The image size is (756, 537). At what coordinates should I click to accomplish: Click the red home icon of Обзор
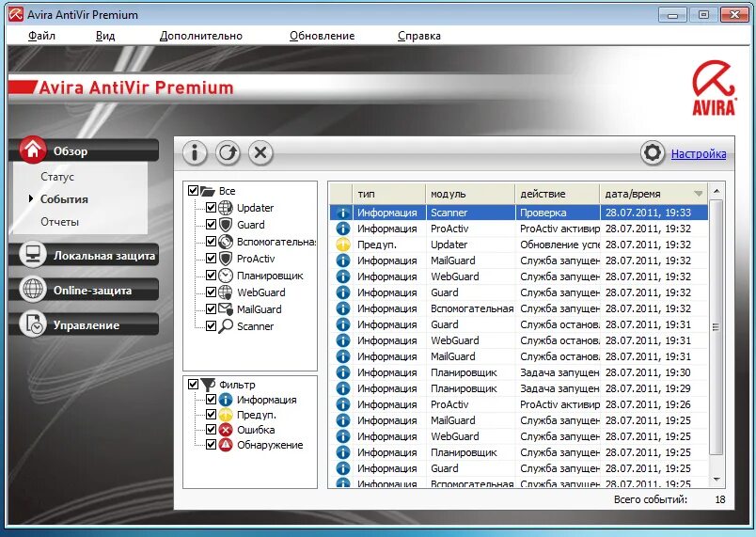33,150
